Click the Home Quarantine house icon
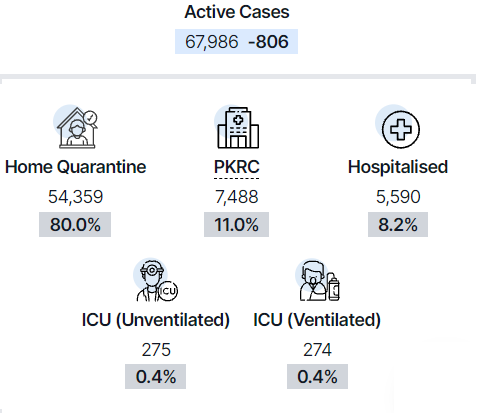Screen dimensions: 485x413 (x=76, y=127)
